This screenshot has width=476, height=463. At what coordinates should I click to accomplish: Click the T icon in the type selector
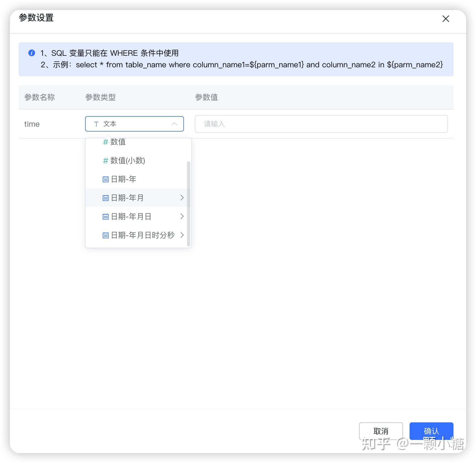tap(96, 124)
